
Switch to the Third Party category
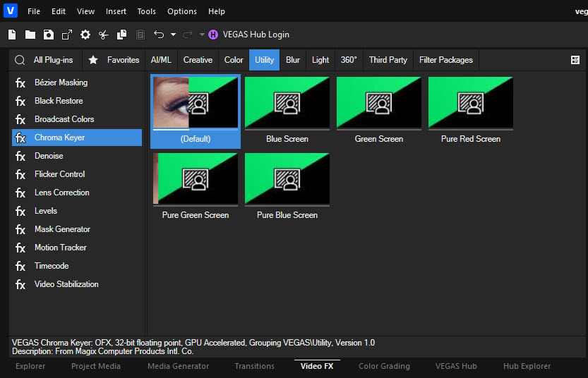click(388, 60)
